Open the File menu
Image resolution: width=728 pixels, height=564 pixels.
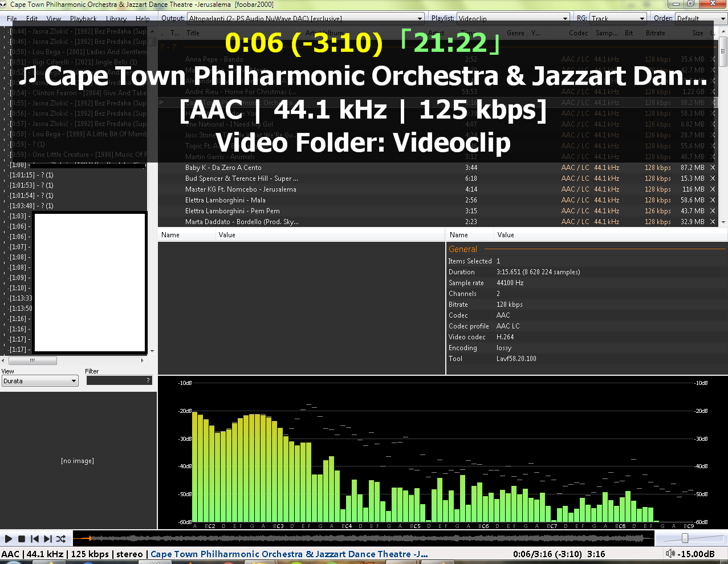[12, 19]
